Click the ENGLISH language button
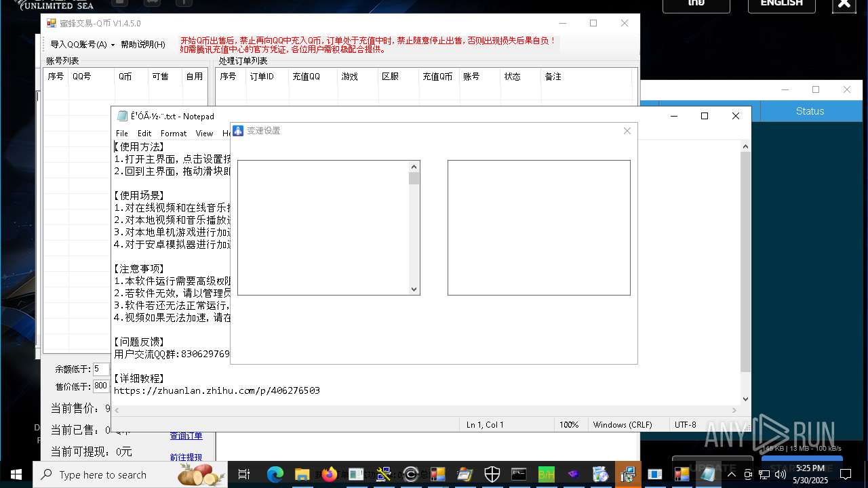 point(781,4)
